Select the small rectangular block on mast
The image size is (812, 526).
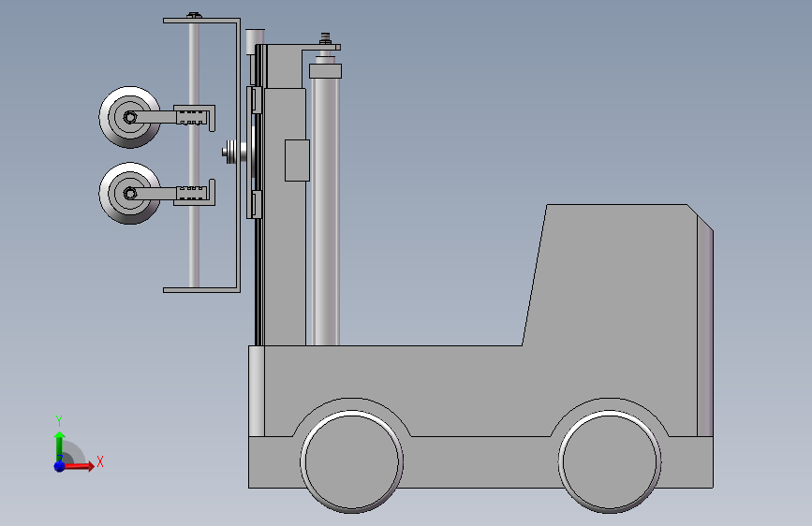297,160
